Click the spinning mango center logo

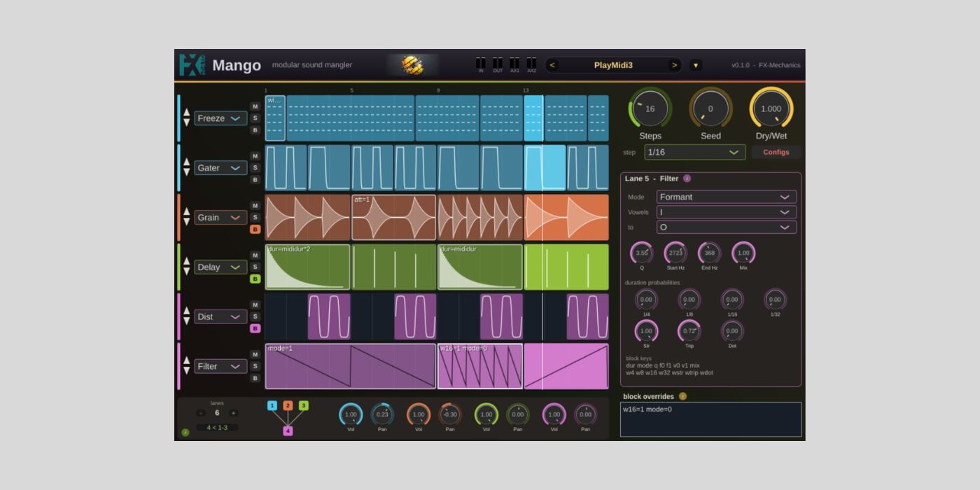[x=412, y=65]
